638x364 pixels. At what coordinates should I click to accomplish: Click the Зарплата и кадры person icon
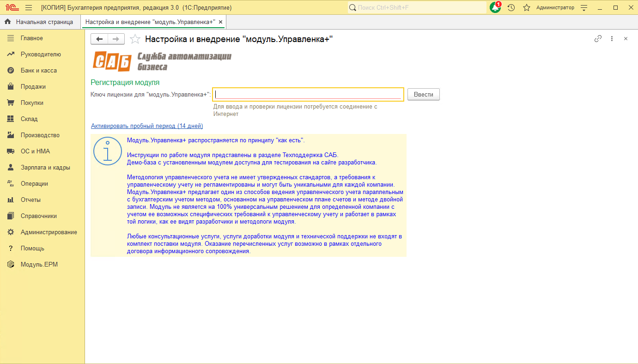(x=11, y=168)
